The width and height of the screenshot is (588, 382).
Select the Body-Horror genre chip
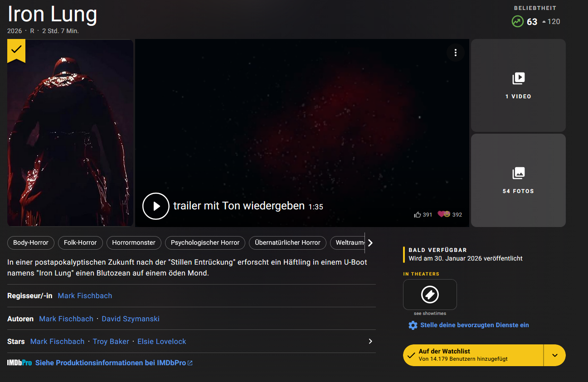click(x=31, y=243)
